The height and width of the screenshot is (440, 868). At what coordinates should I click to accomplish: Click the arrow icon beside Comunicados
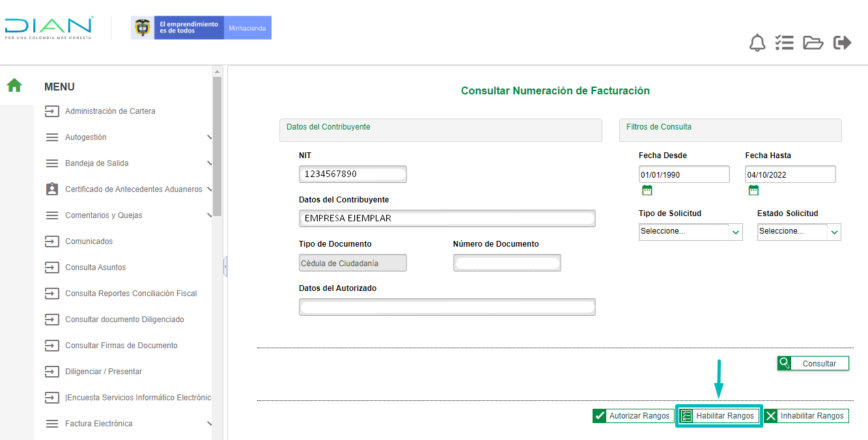(x=52, y=241)
